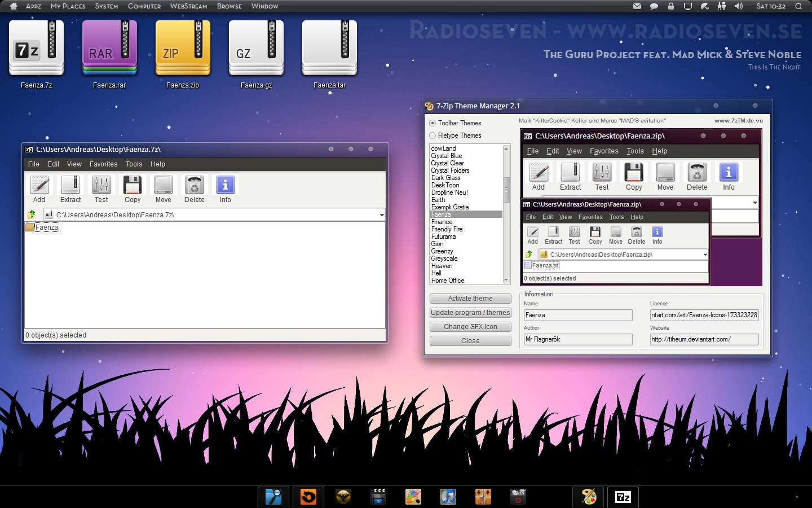The width and height of the screenshot is (812, 508).
Task: Click the theme Name field containing Faenza
Action: pos(578,315)
